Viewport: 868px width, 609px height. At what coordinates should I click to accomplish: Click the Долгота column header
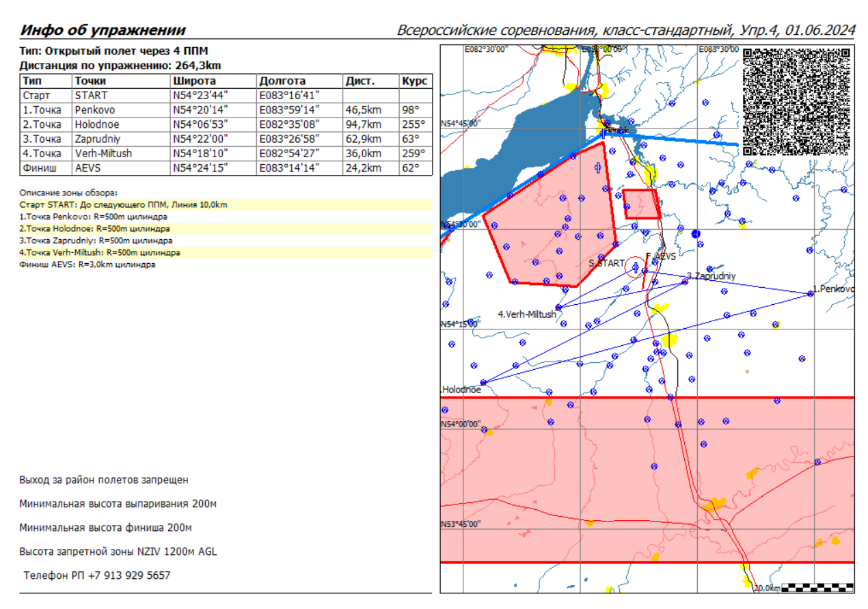pos(282,81)
